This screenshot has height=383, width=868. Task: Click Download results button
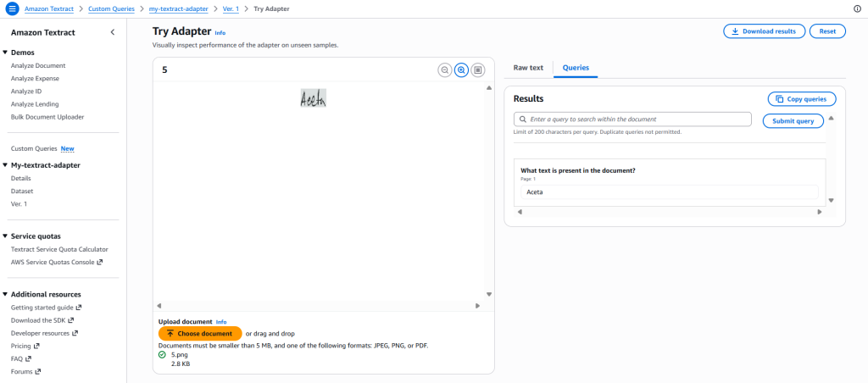pos(764,31)
